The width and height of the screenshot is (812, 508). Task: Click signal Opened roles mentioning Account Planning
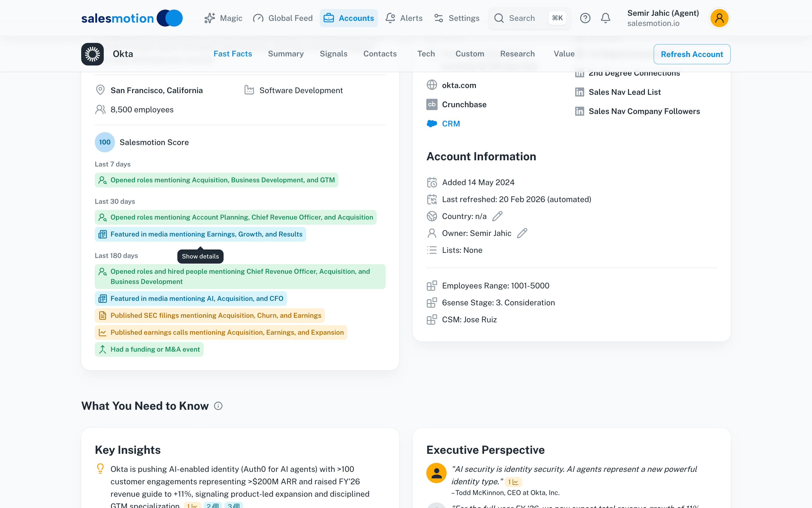(x=235, y=217)
